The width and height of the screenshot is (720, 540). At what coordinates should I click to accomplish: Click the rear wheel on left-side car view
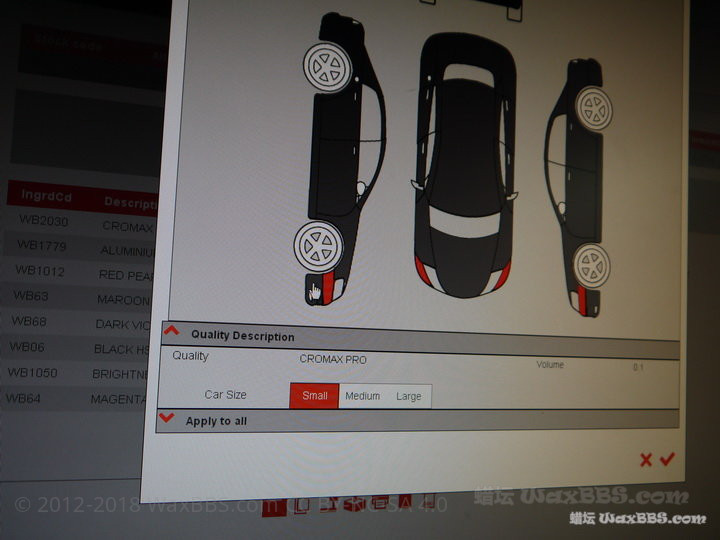(x=317, y=245)
